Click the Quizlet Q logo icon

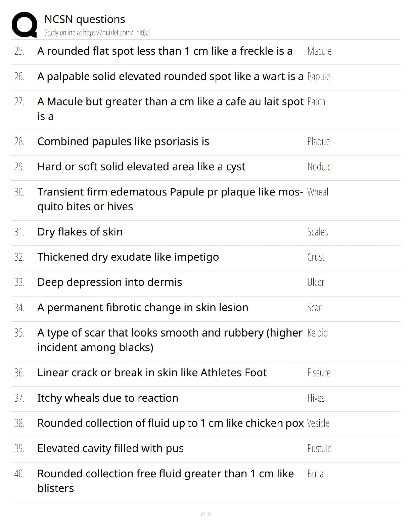[25, 25]
